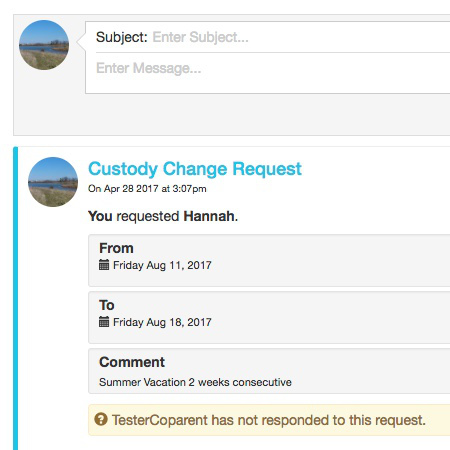Click the blue bar left of request

pos(15,298)
